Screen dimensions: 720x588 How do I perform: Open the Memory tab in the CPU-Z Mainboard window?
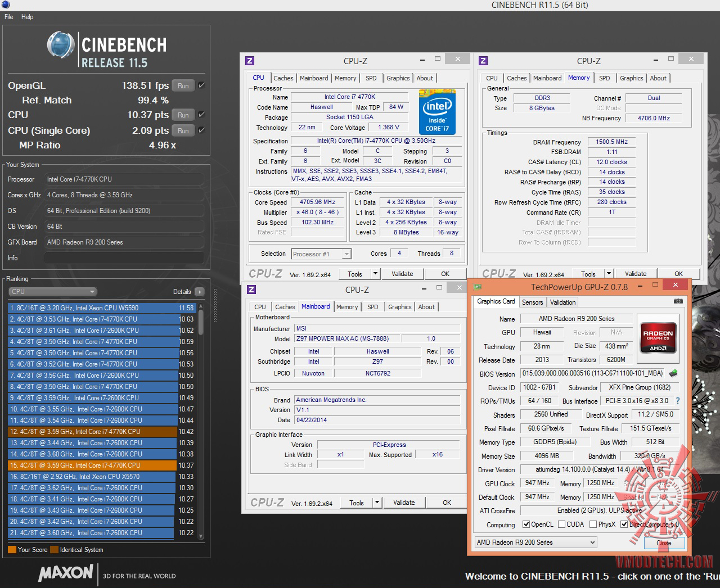coord(347,307)
